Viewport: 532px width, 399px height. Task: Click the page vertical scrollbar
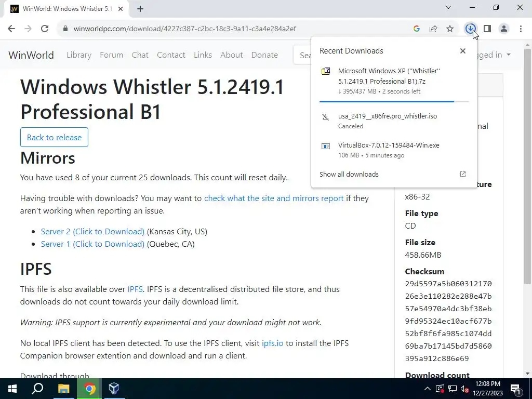pos(527,166)
